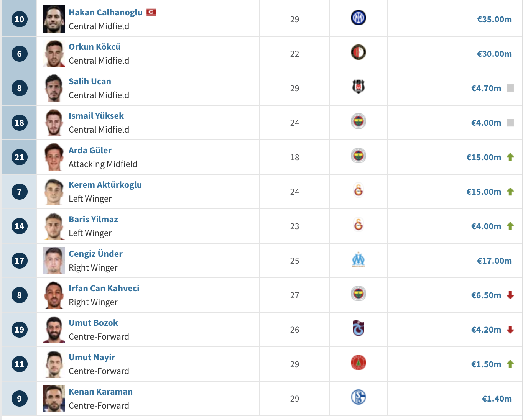
Task: Click Arda Güler's €15.00m market value
Action: pyautogui.click(x=484, y=157)
